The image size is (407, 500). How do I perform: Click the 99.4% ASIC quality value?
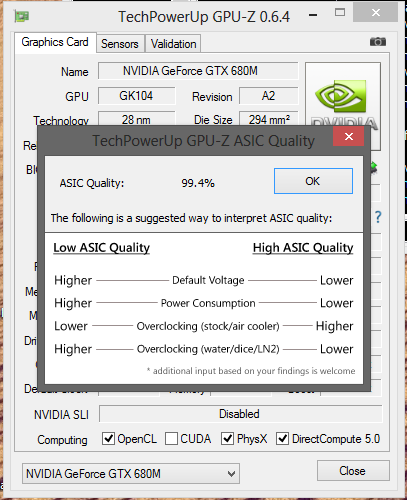coord(198,183)
